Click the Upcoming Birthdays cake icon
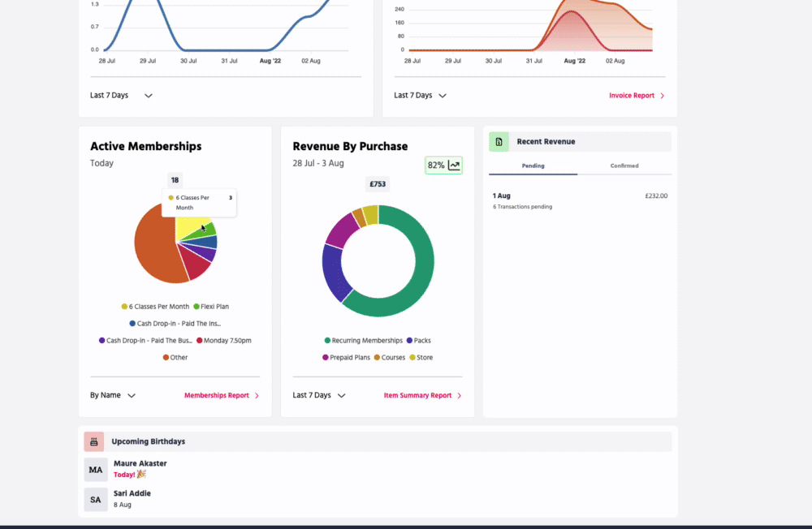Screen dimensions: 812x529 coord(93,441)
